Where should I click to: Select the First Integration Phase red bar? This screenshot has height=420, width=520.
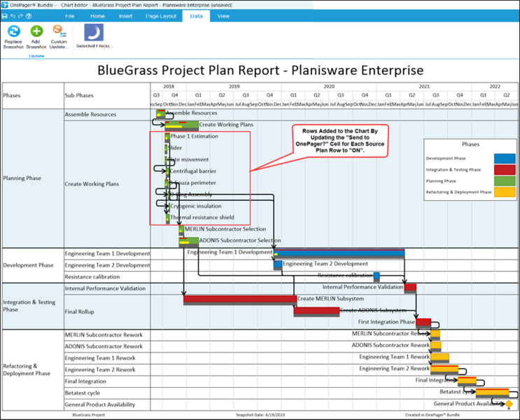(423, 323)
